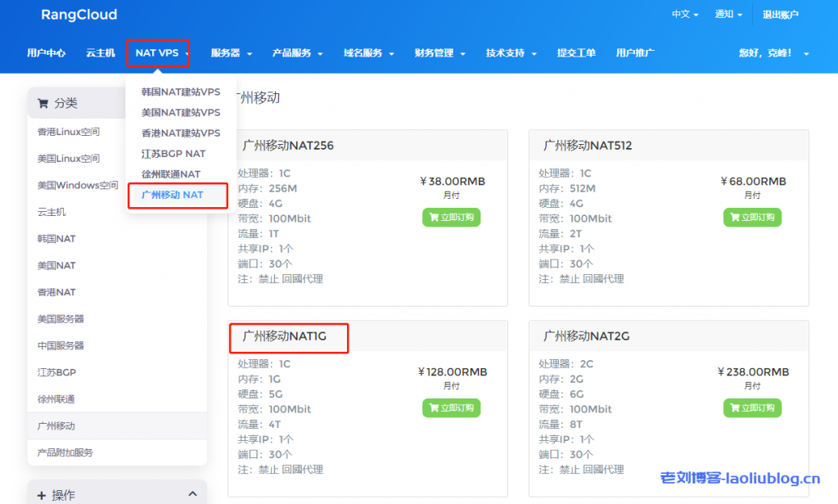The height and width of the screenshot is (504, 838).
Task: Click the shopping cart icon beside 分类
Action: pos(43,104)
